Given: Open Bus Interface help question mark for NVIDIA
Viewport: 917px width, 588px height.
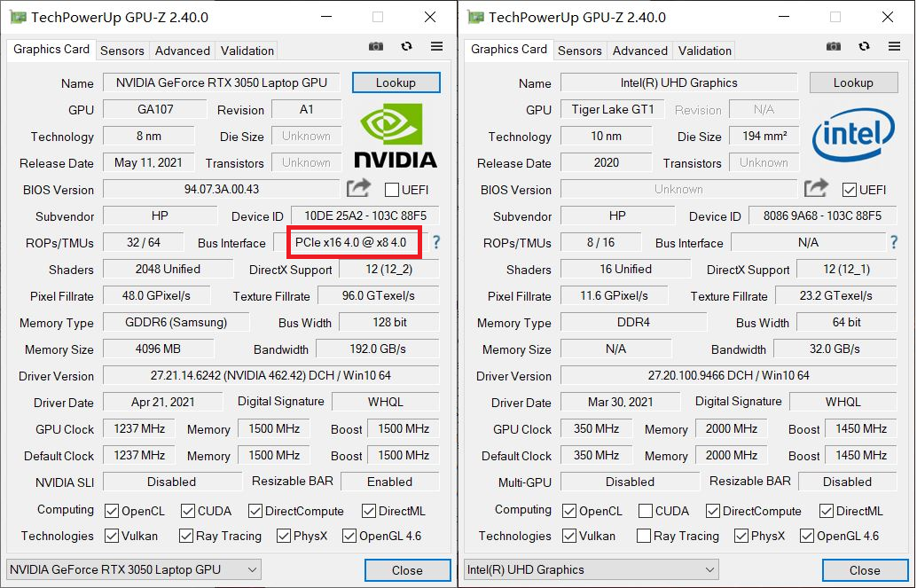Looking at the screenshot, I should 436,241.
